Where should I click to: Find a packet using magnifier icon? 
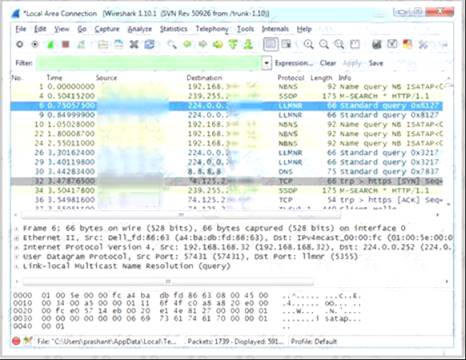pos(172,44)
